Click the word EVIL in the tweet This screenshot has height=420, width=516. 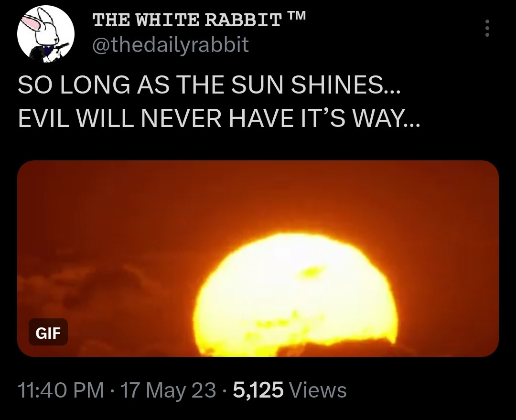point(43,118)
